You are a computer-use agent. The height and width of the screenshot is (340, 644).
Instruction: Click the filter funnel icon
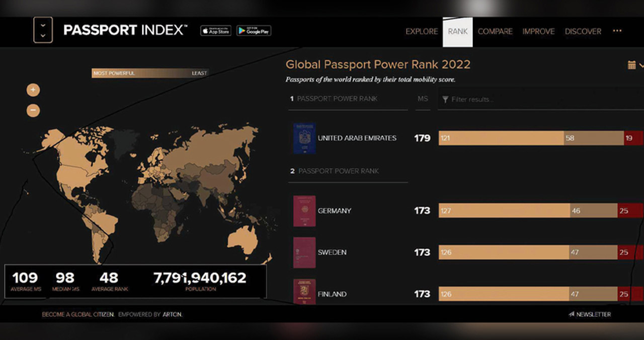pyautogui.click(x=445, y=100)
